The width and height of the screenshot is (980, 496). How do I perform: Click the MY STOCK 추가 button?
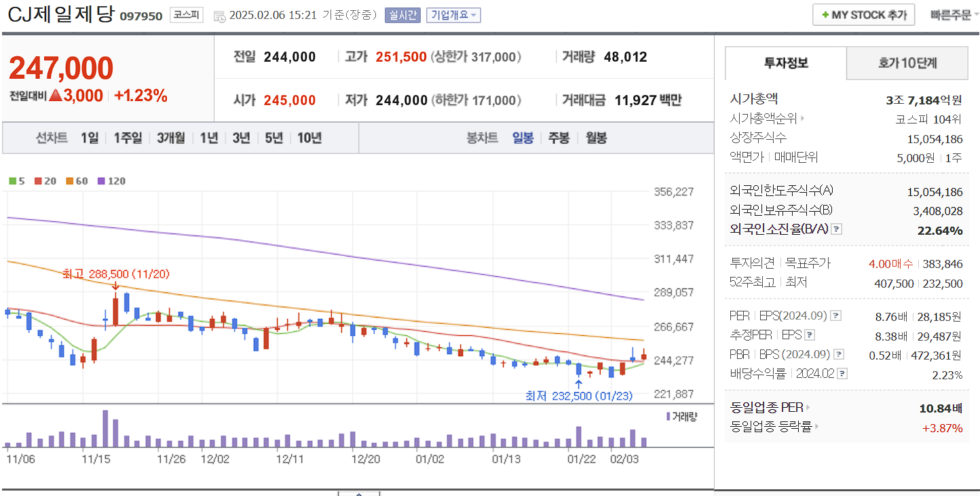863,14
